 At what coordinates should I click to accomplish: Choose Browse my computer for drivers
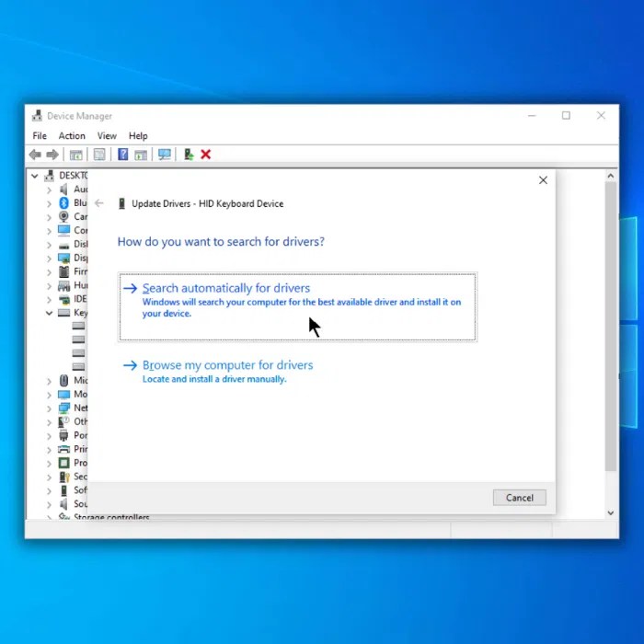(x=228, y=372)
